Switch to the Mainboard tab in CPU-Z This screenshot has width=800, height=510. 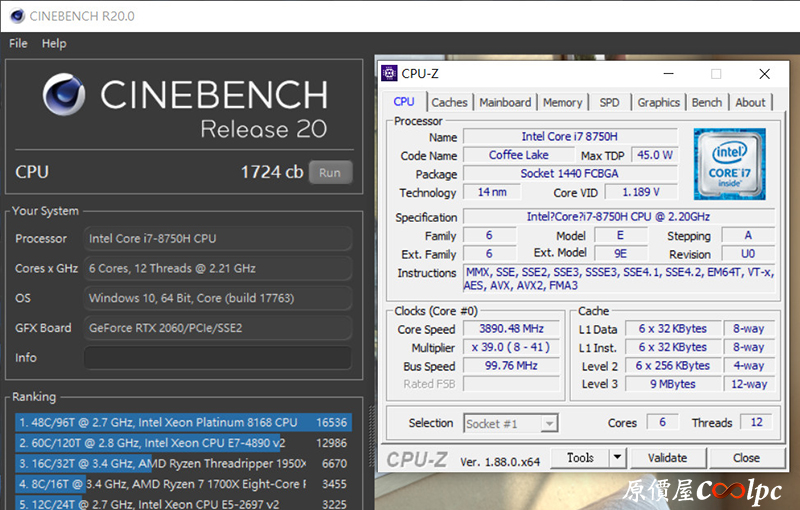(505, 103)
